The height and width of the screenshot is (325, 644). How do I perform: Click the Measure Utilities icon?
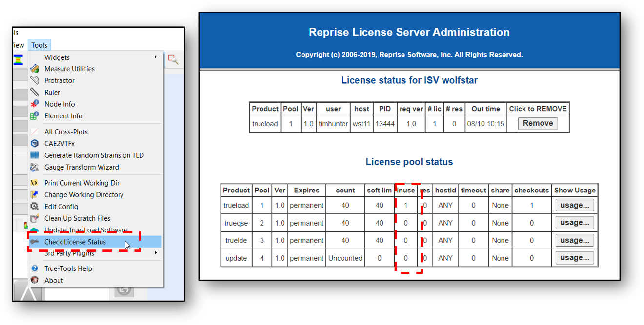click(x=35, y=69)
